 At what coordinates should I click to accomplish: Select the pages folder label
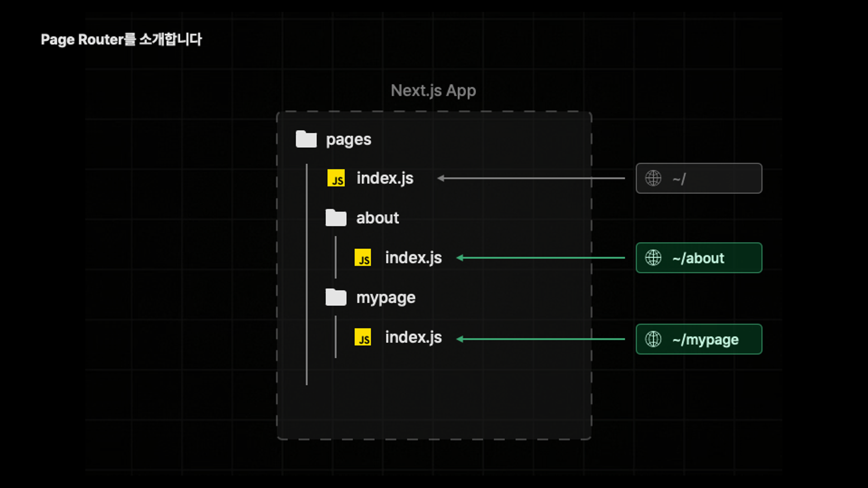coord(349,140)
